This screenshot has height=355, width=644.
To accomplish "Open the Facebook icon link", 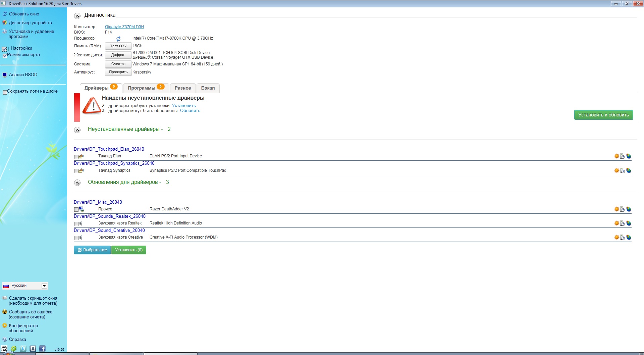I will (x=42, y=349).
